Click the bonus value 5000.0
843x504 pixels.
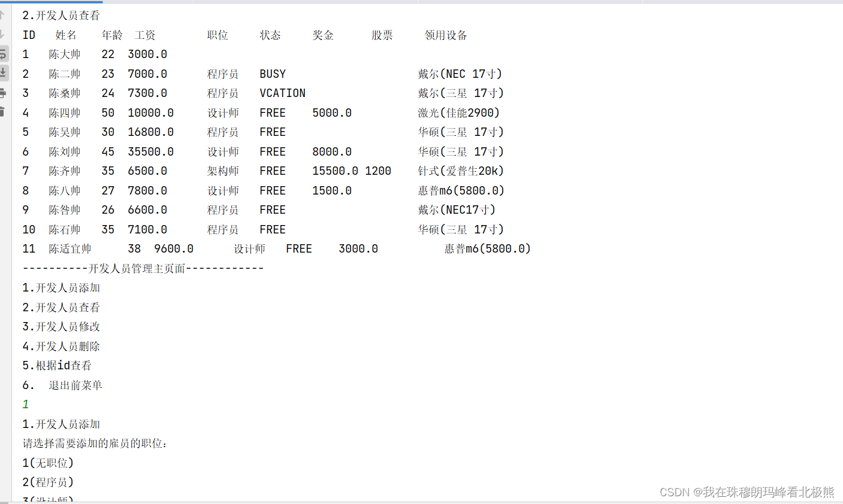click(x=332, y=113)
